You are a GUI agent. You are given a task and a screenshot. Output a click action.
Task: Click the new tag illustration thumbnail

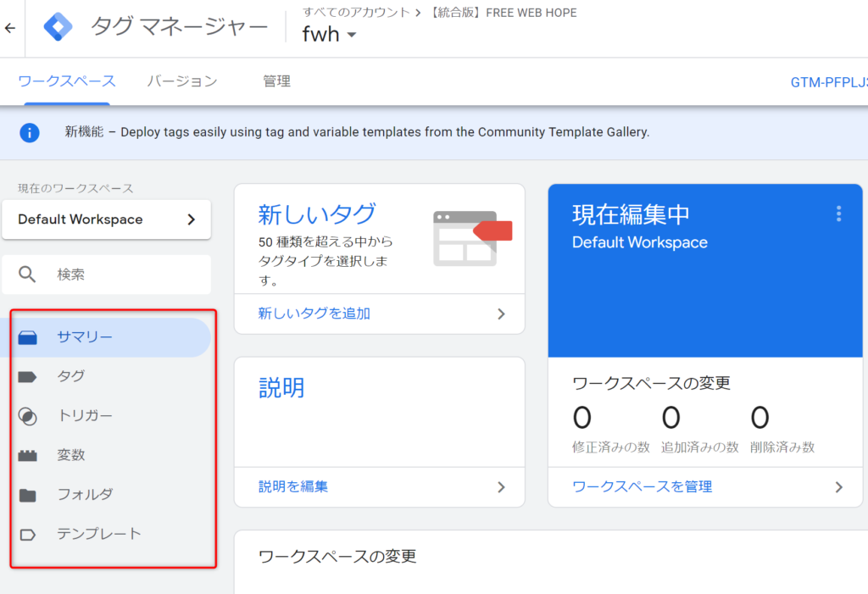[473, 238]
